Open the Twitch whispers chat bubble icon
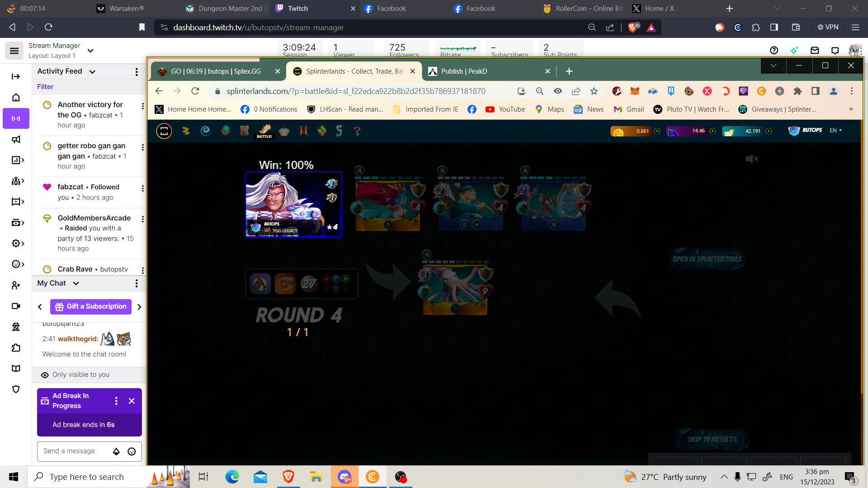The width and height of the screenshot is (868, 488). (x=835, y=50)
